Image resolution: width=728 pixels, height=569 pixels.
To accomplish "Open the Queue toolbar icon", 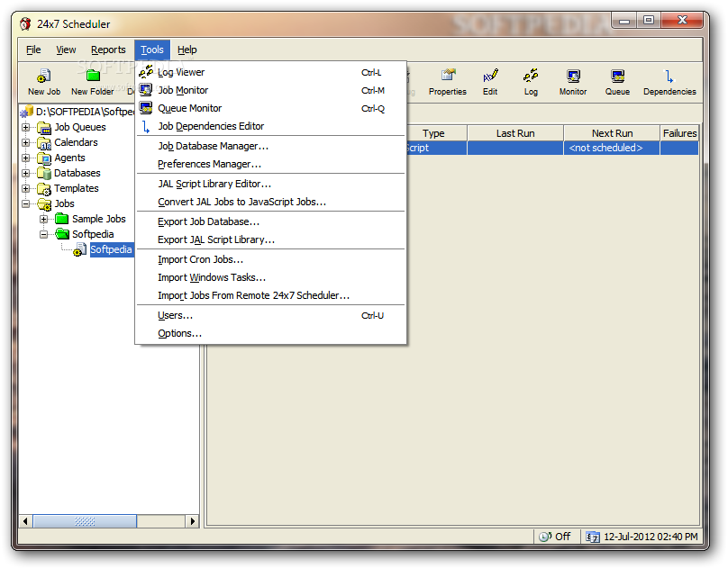I will coord(617,76).
